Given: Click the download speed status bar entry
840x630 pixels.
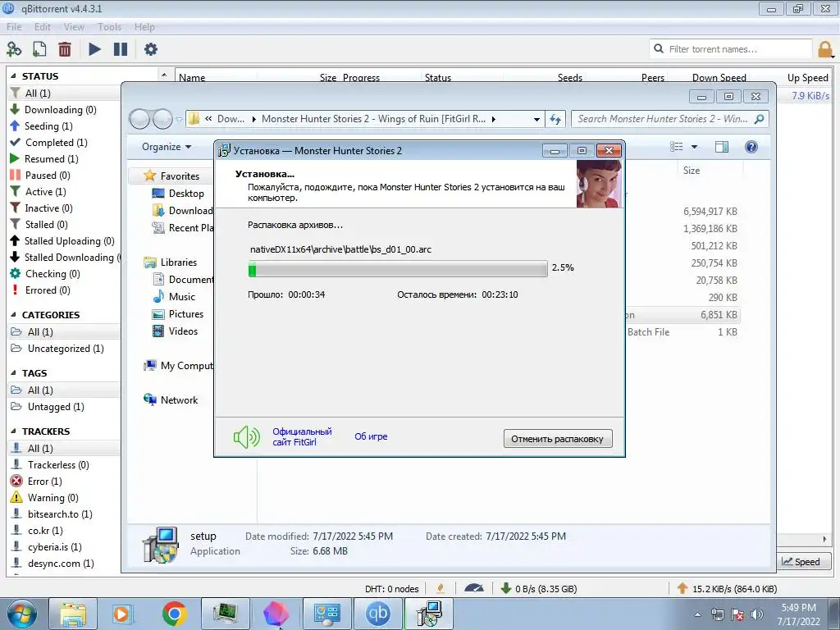Looking at the screenshot, I should click(538, 589).
